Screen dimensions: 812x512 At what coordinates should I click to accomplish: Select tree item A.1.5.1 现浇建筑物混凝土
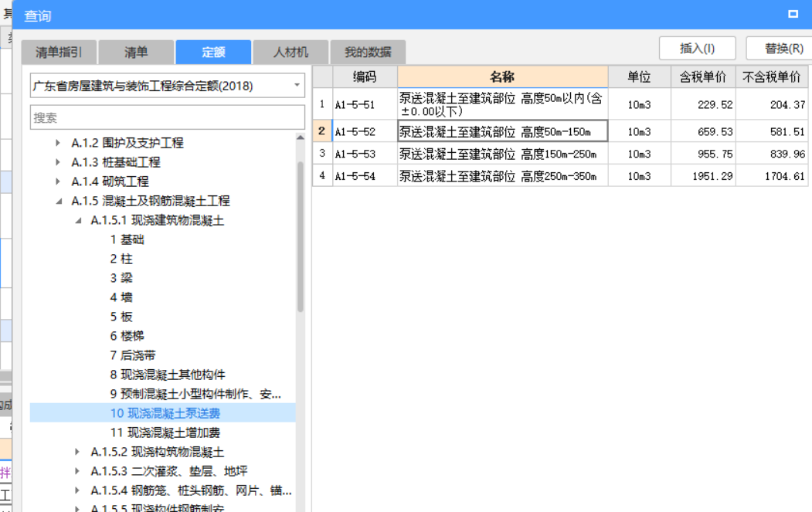158,221
